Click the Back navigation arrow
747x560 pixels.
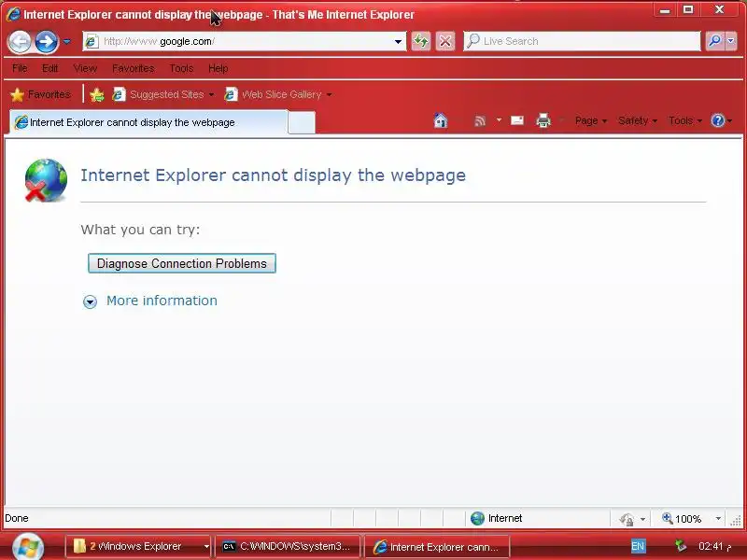(20, 42)
